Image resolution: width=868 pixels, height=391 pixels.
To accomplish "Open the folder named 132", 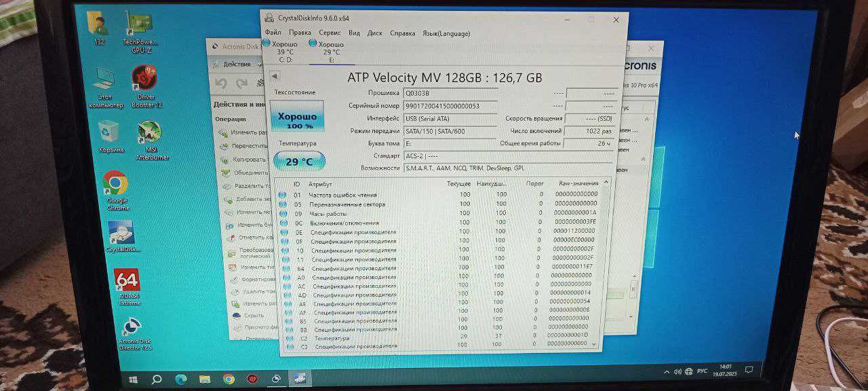I will coord(100,28).
